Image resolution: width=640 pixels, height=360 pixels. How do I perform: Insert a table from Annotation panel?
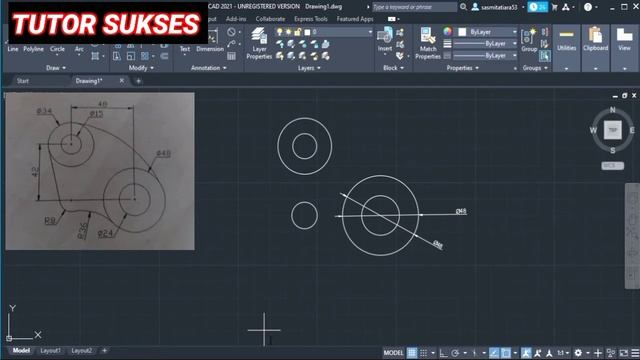(231, 56)
